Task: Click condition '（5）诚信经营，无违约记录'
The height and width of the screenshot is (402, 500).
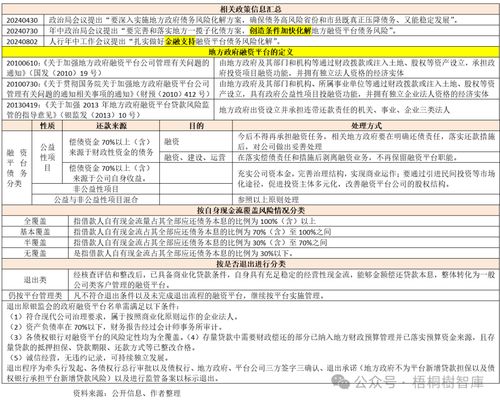Action: pyautogui.click(x=88, y=358)
